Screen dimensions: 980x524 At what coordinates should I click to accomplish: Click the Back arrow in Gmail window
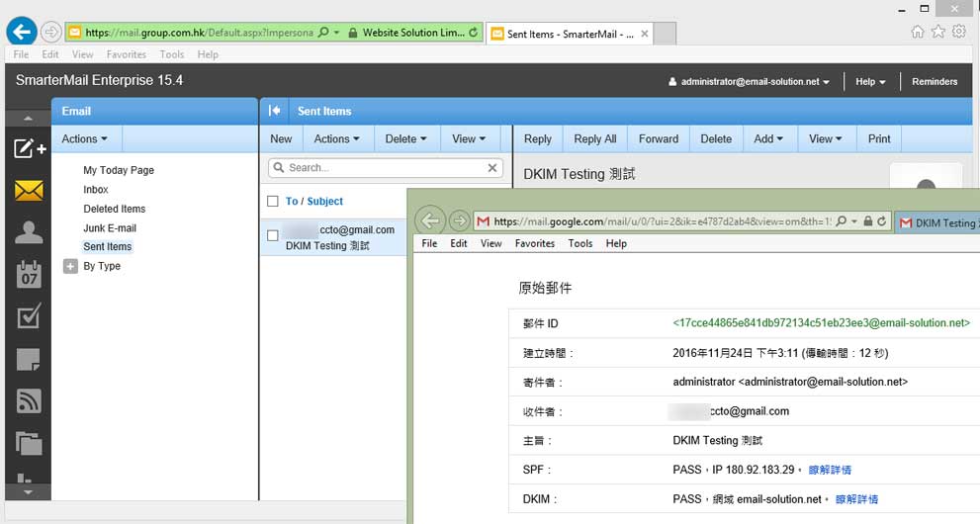point(430,220)
